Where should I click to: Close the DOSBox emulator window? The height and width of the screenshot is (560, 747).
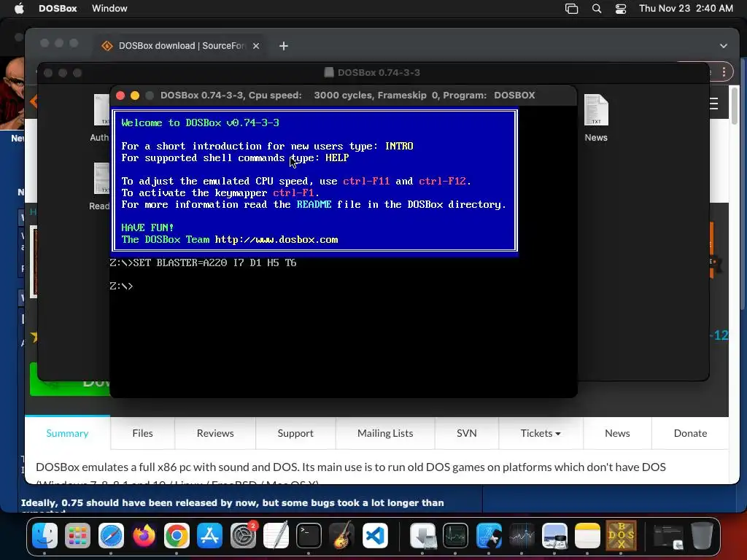pyautogui.click(x=120, y=96)
